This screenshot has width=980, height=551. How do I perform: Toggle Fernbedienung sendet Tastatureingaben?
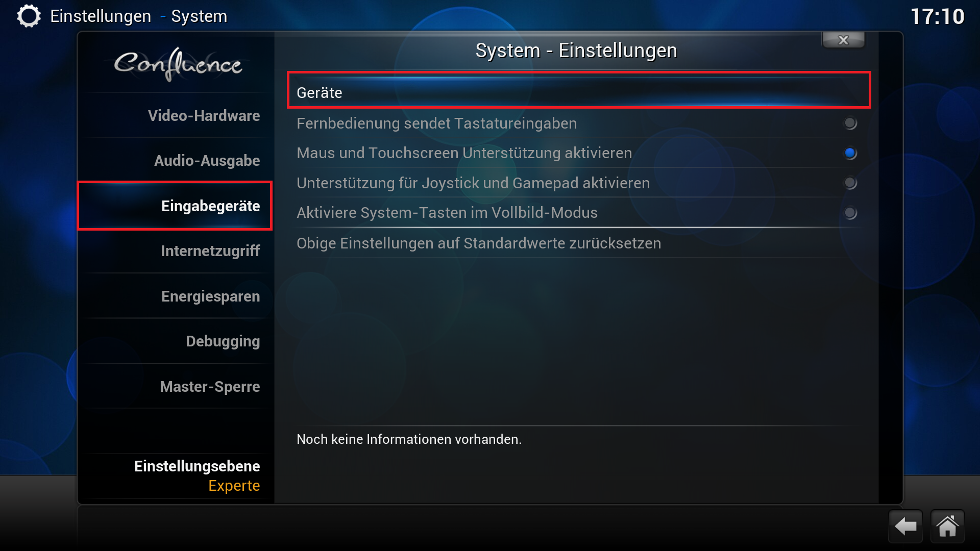pos(576,123)
